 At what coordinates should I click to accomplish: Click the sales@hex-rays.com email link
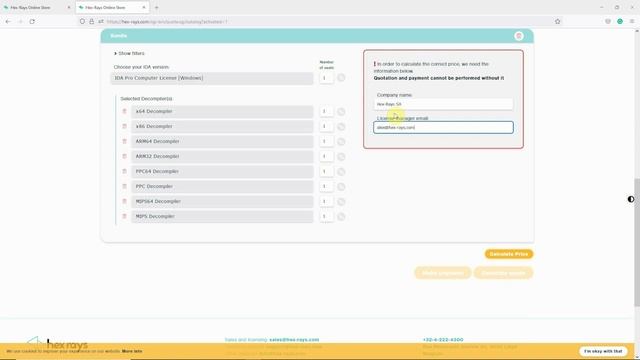[294, 340]
